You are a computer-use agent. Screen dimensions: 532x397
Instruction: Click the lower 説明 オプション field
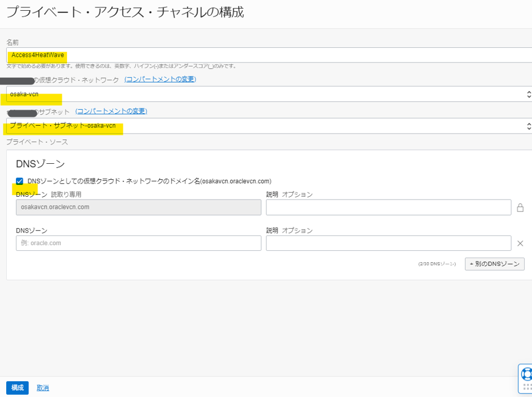click(389, 243)
